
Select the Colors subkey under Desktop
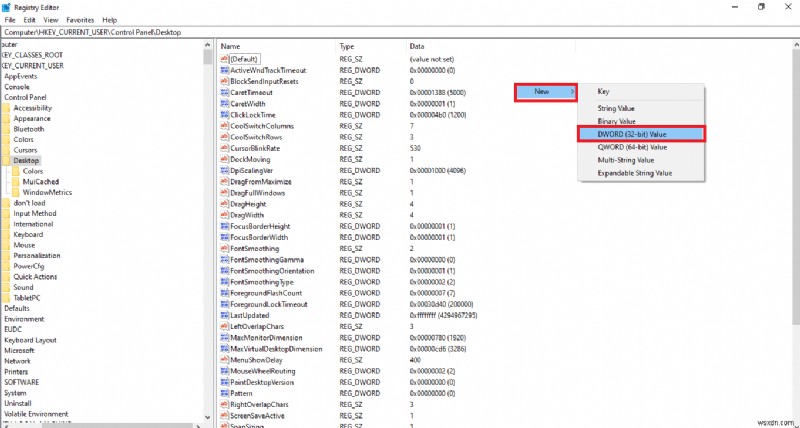click(x=33, y=171)
